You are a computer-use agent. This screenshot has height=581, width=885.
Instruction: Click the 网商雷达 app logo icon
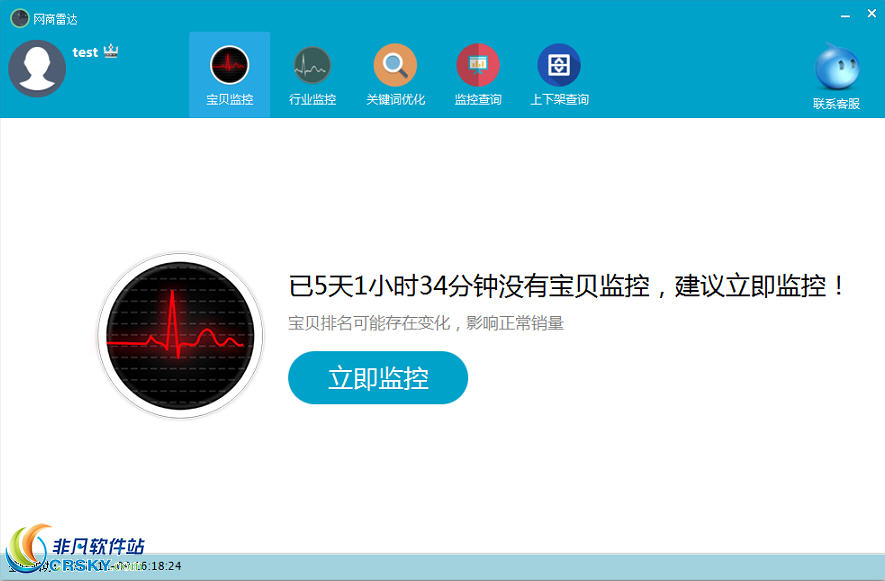click(x=20, y=18)
